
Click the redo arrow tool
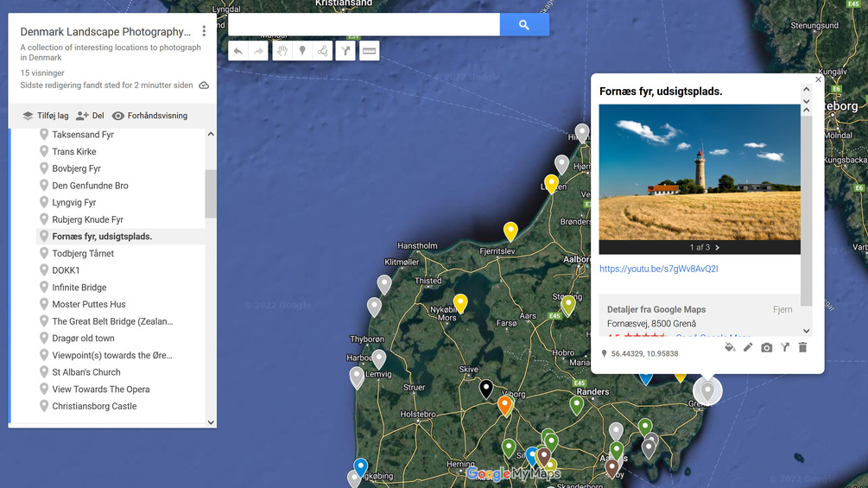click(x=258, y=52)
